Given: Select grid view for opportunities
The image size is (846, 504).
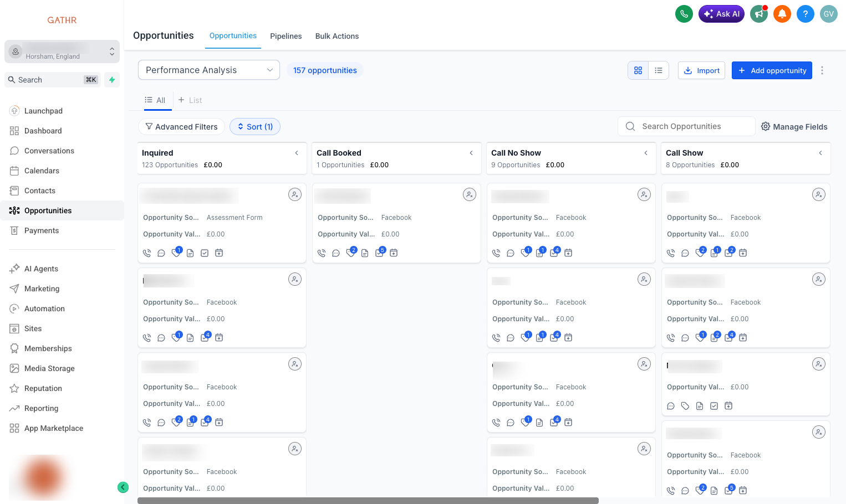Looking at the screenshot, I should (638, 70).
